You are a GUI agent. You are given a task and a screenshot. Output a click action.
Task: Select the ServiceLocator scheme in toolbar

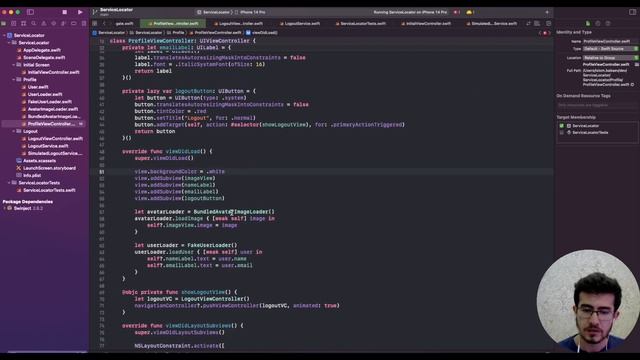(213, 12)
